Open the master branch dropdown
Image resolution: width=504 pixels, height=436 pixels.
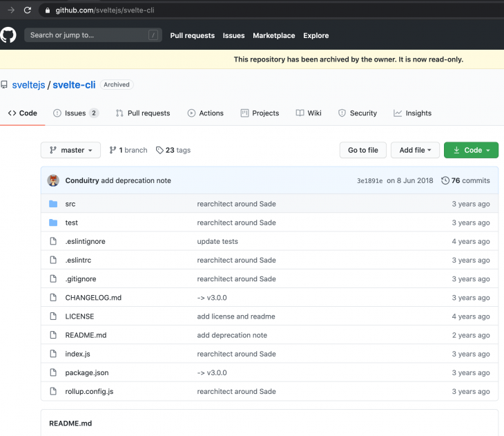point(70,150)
